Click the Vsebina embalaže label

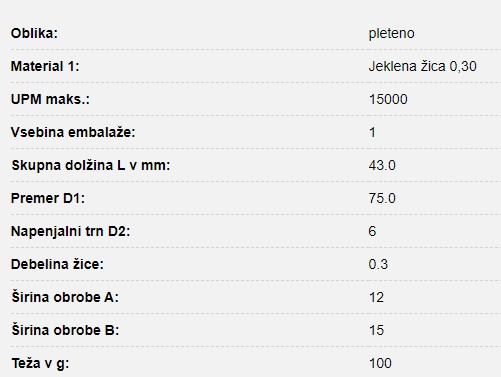point(73,132)
